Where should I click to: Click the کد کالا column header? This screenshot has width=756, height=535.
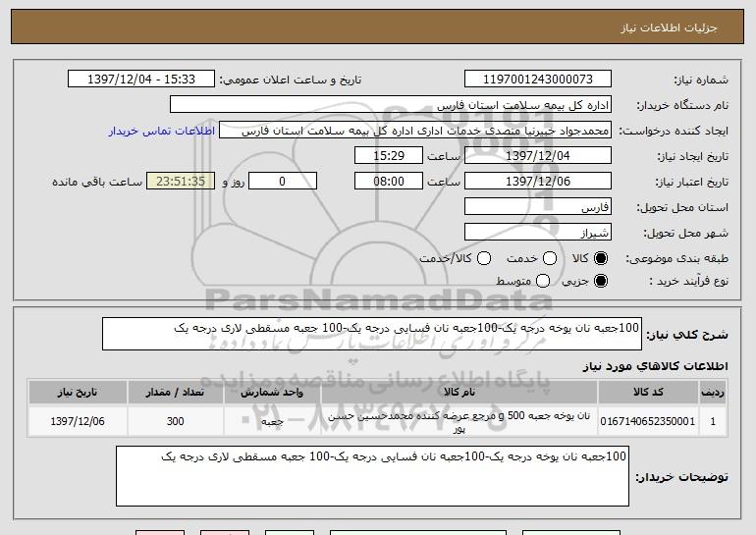click(648, 392)
